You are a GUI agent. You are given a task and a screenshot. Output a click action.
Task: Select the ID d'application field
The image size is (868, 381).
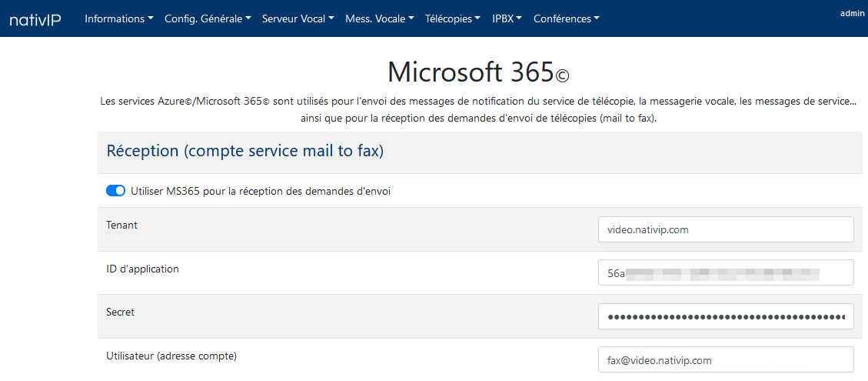pos(726,272)
